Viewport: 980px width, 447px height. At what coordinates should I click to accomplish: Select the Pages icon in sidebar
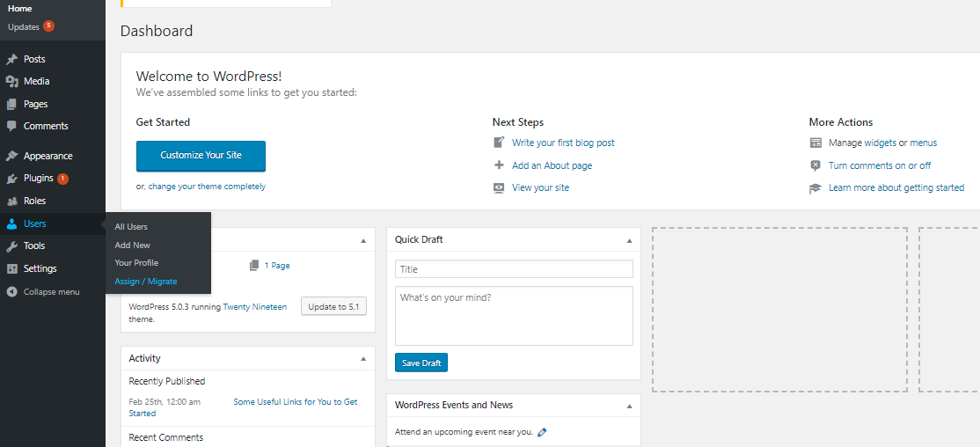pos(11,104)
